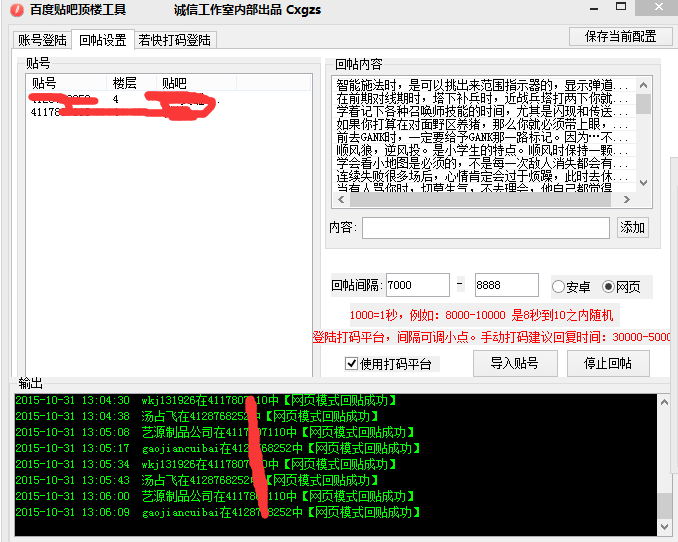The width and height of the screenshot is (678, 542).
Task: Open the 若快打码登陆 tab
Action: coord(175,40)
